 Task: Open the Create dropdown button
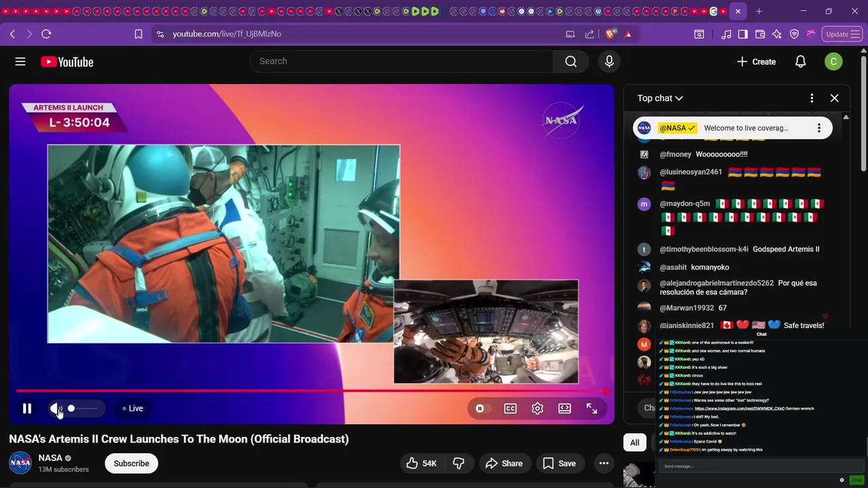pyautogui.click(x=756, y=62)
